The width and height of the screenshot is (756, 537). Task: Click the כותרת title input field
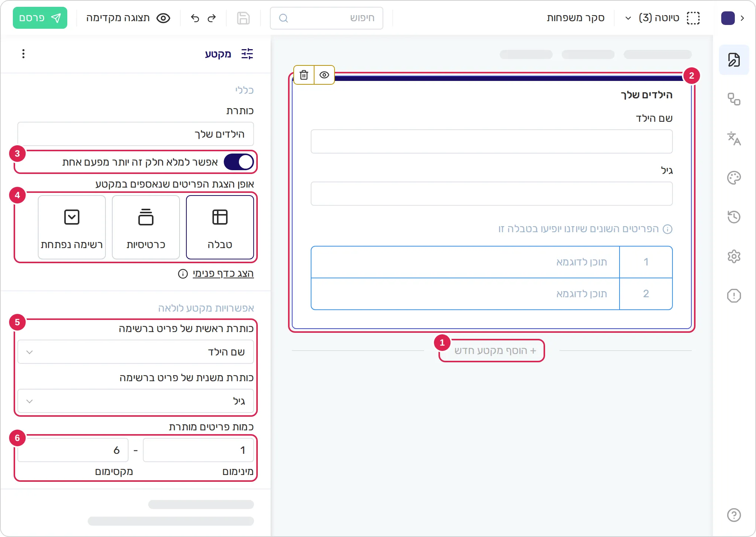click(x=136, y=134)
